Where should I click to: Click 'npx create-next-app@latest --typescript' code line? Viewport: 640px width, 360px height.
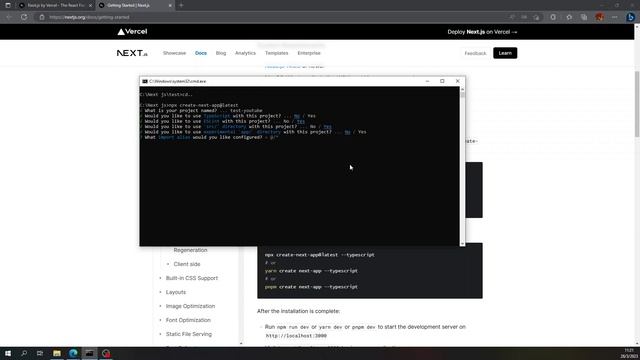pos(320,255)
